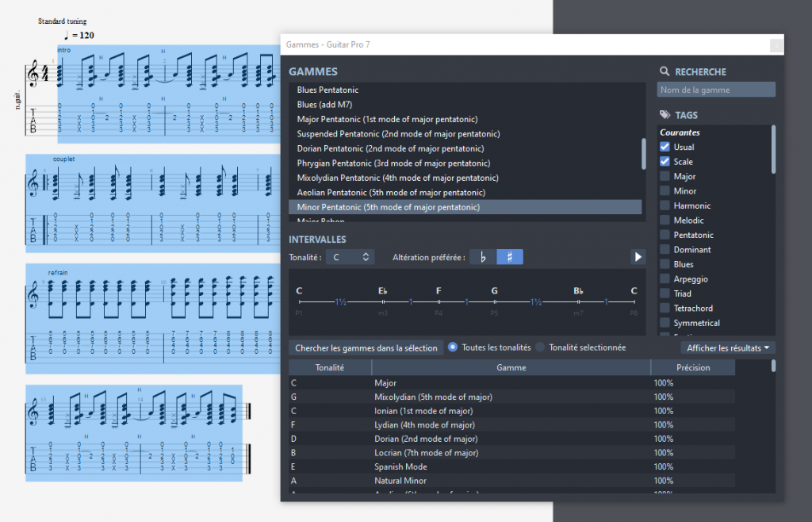Check the Blues tag filter
812x522 pixels.
(665, 264)
